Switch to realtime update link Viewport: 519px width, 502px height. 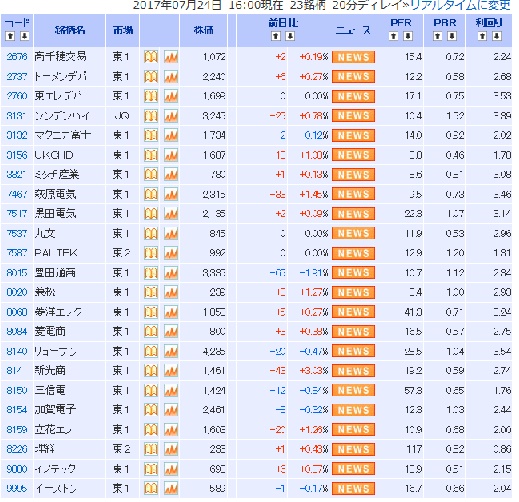point(461,5)
